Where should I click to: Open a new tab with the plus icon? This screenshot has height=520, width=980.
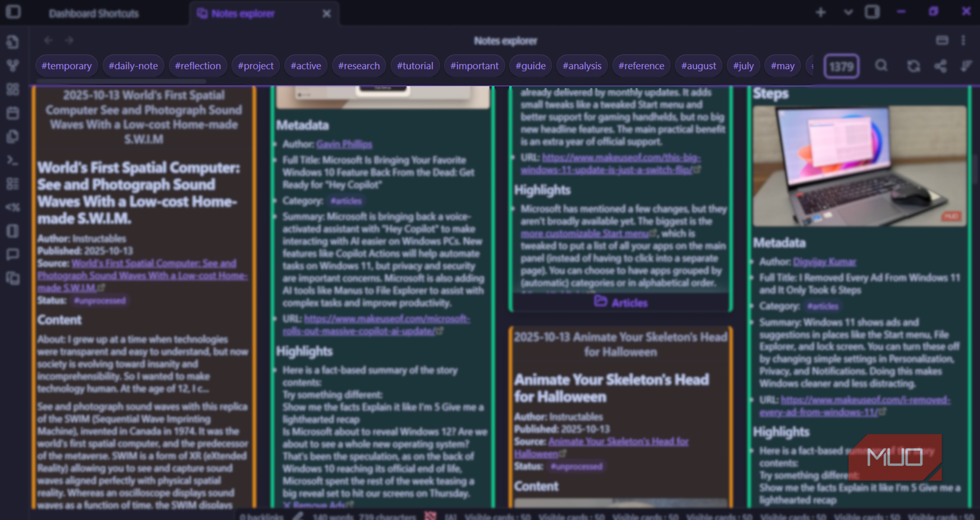click(821, 12)
